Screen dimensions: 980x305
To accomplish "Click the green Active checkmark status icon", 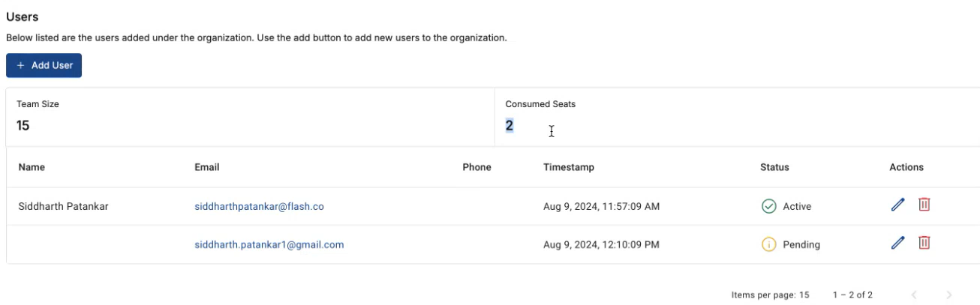I will click(x=768, y=206).
